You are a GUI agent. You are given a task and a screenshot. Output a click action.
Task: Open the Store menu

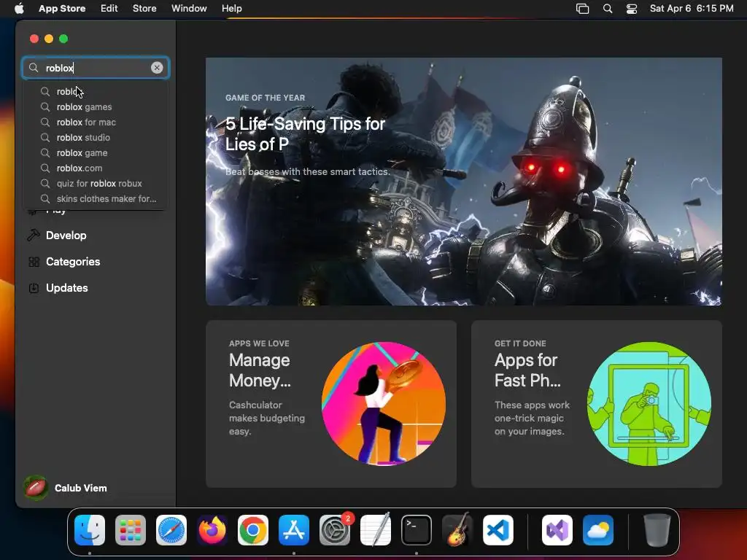144,8
